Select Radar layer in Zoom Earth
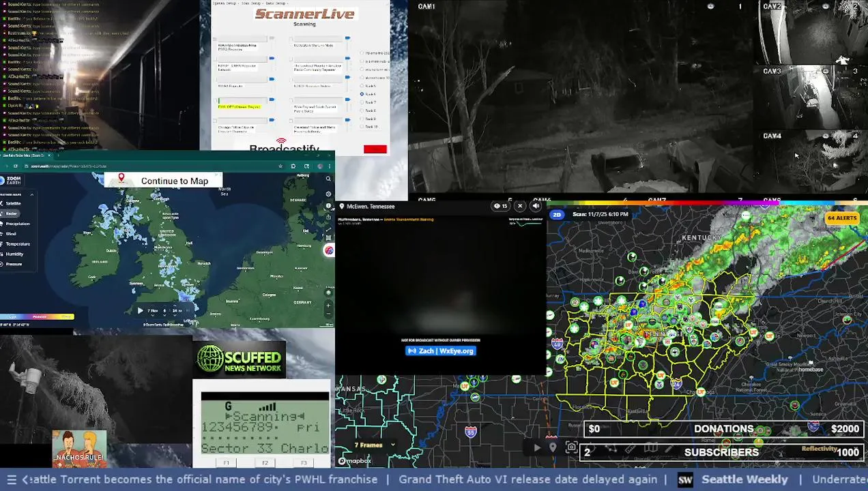 tap(12, 213)
